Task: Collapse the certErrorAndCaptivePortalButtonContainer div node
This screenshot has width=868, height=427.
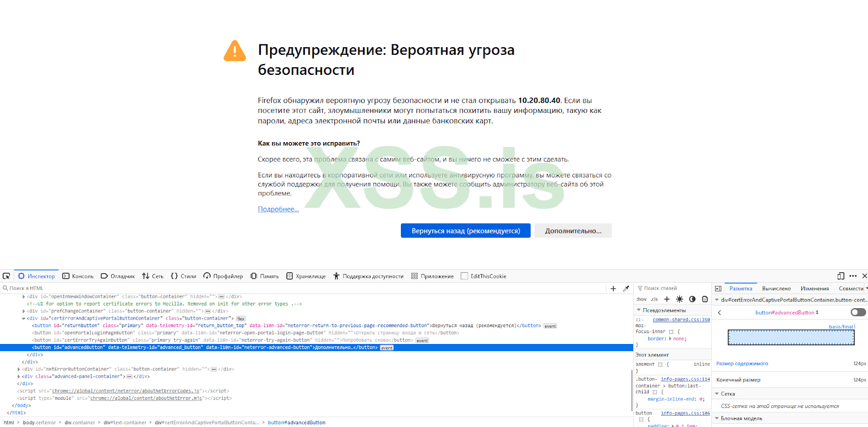Action: point(24,318)
